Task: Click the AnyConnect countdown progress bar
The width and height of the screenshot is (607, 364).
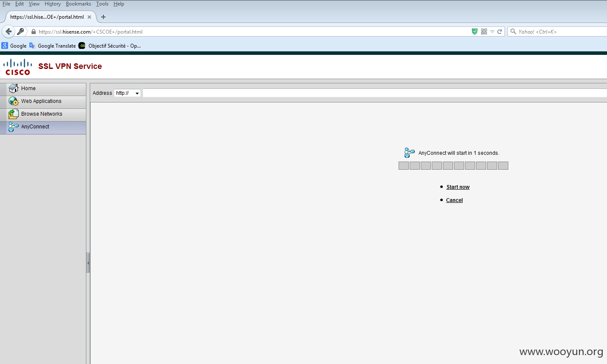Action: (453, 165)
